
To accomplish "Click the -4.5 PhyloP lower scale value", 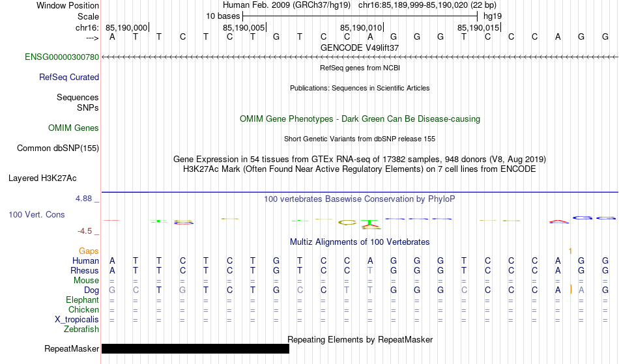I will click(85, 231).
